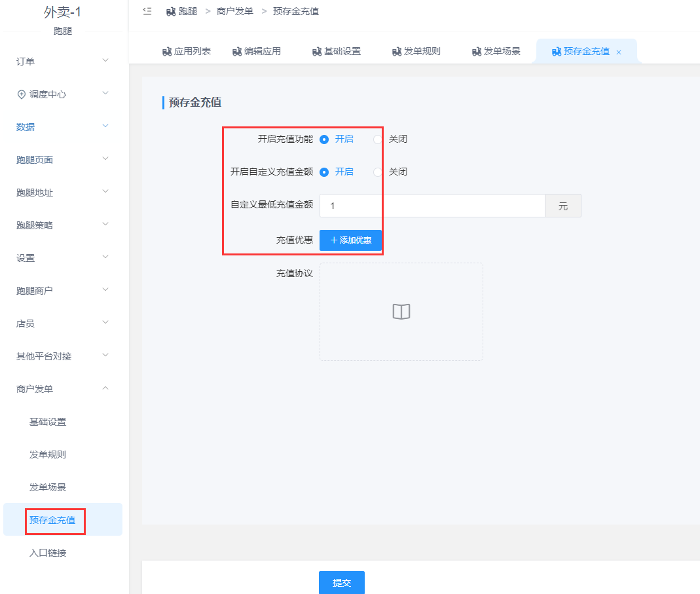700x594 pixels.
Task: Click scooter icon on 预存金充值 tab
Action: tap(557, 52)
